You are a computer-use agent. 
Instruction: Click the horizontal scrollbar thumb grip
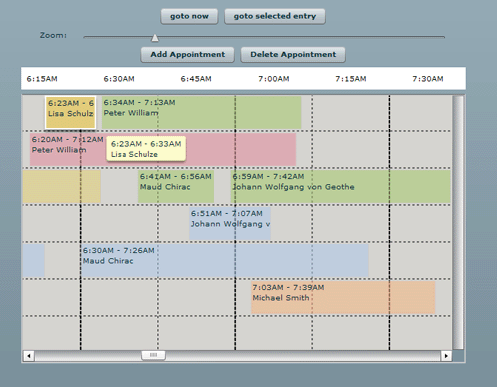click(x=153, y=355)
